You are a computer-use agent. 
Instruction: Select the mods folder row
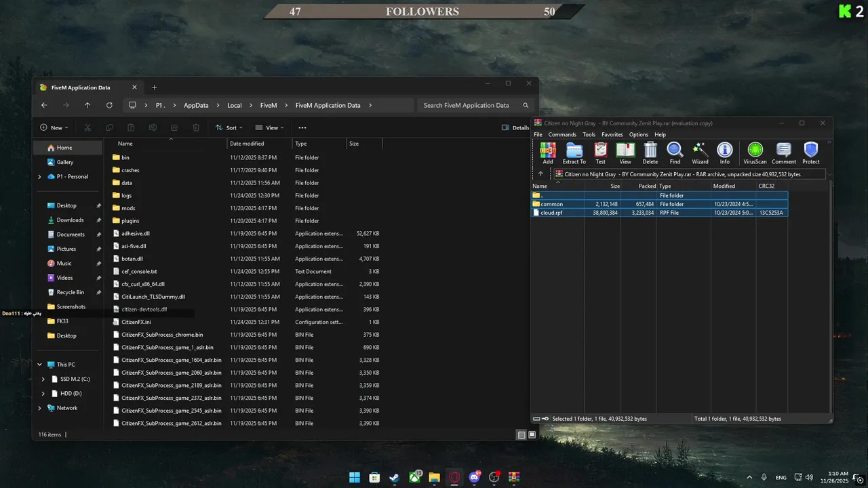click(247, 208)
